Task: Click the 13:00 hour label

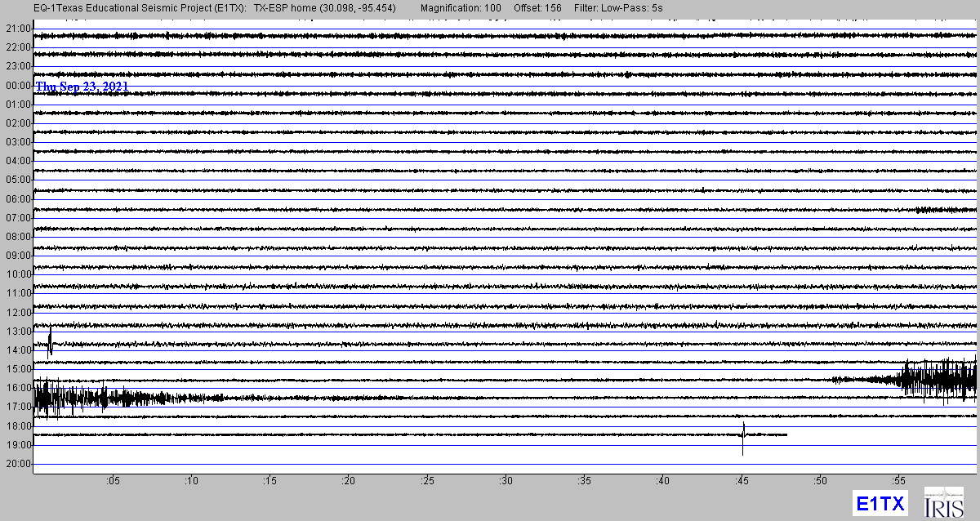Action: click(18, 332)
